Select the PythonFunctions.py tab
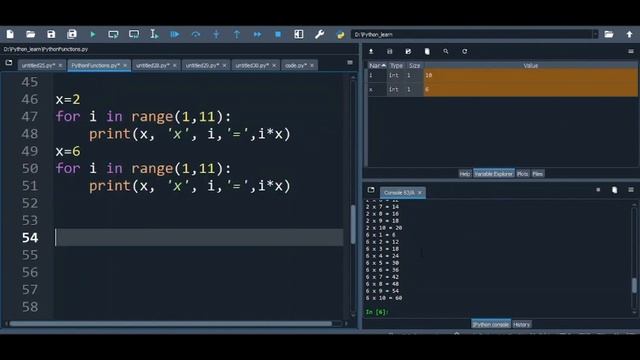This screenshot has width=640, height=360. click(96, 65)
